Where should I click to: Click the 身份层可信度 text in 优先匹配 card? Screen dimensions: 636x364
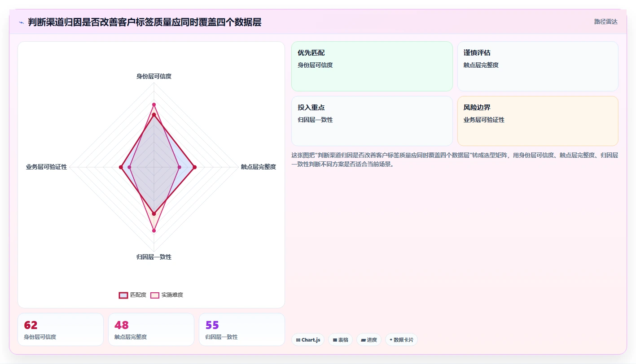[x=315, y=65]
